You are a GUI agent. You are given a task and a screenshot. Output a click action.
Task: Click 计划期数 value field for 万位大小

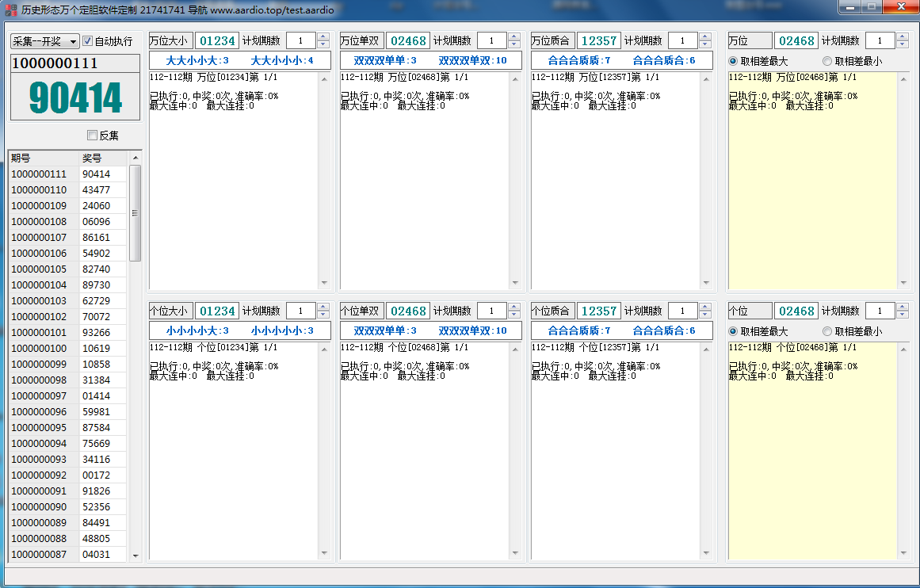coord(301,40)
